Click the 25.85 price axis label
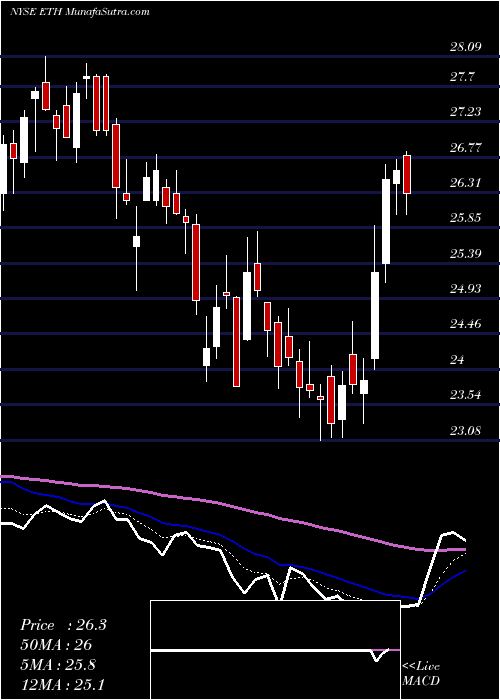Viewport: 500px width, 700px height. click(x=465, y=218)
